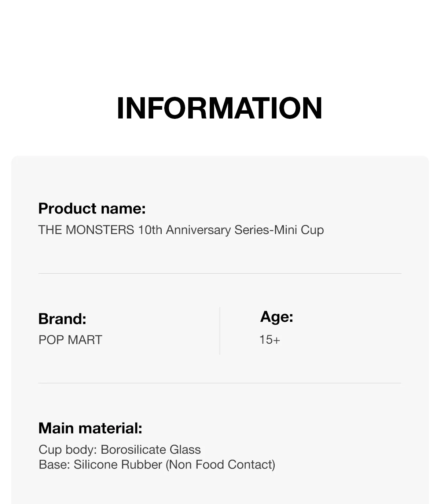
Task: Click the INFORMATION heading
Action: tap(219, 108)
